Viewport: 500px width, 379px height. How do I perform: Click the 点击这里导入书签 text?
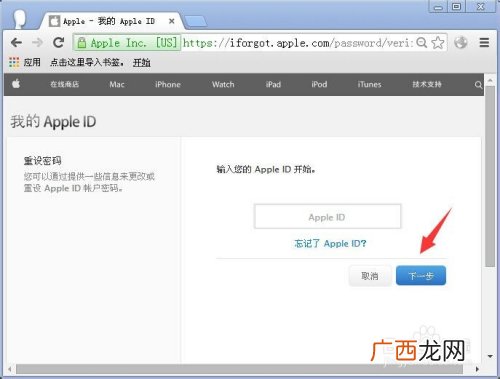87,62
